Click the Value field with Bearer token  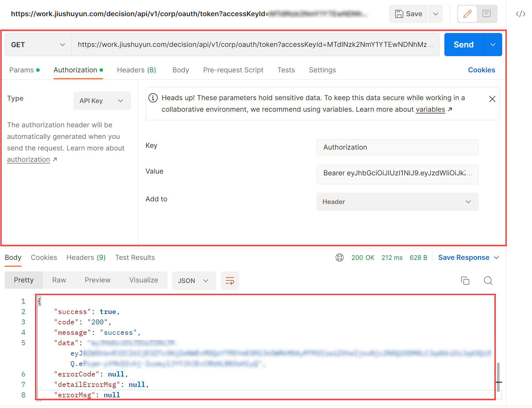[397, 174]
